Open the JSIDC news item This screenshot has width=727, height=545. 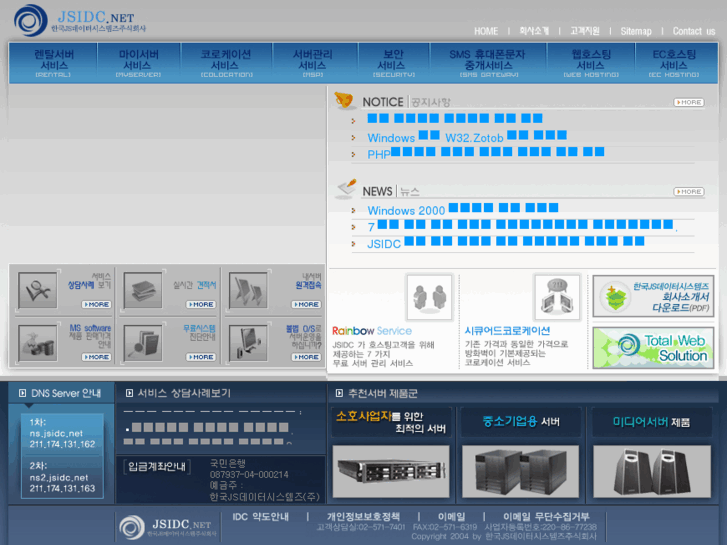505,243
